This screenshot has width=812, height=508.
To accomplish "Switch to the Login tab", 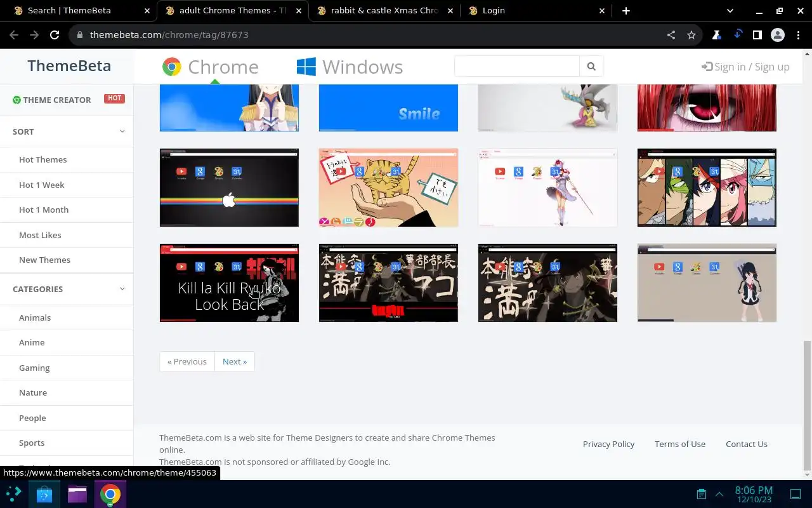I will pyautogui.click(x=536, y=11).
